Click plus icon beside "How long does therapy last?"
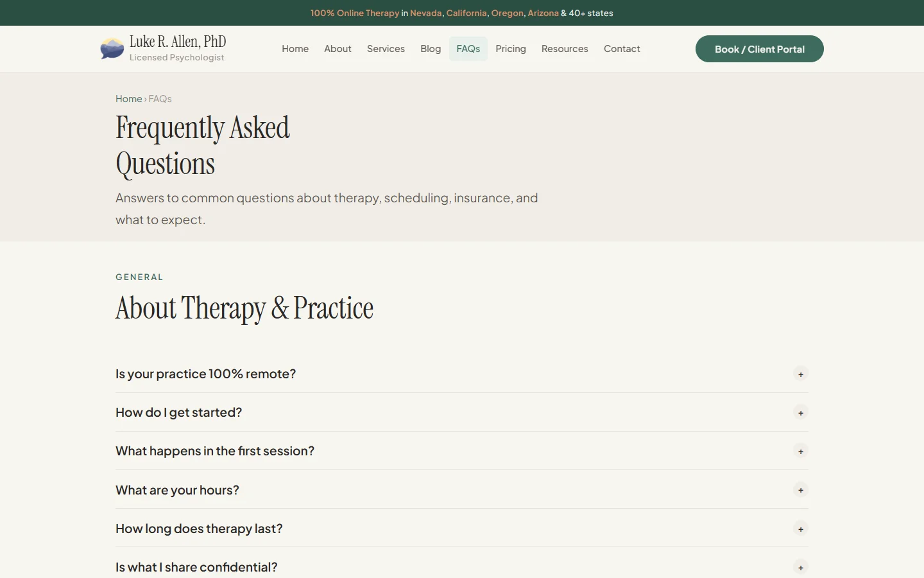Viewport: 924px width, 578px height. [x=800, y=529]
